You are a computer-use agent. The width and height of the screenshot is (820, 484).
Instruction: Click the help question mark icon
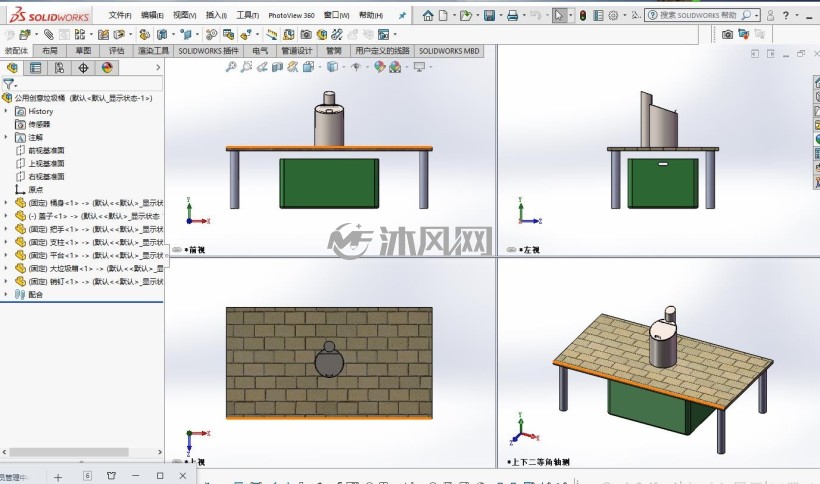point(785,16)
